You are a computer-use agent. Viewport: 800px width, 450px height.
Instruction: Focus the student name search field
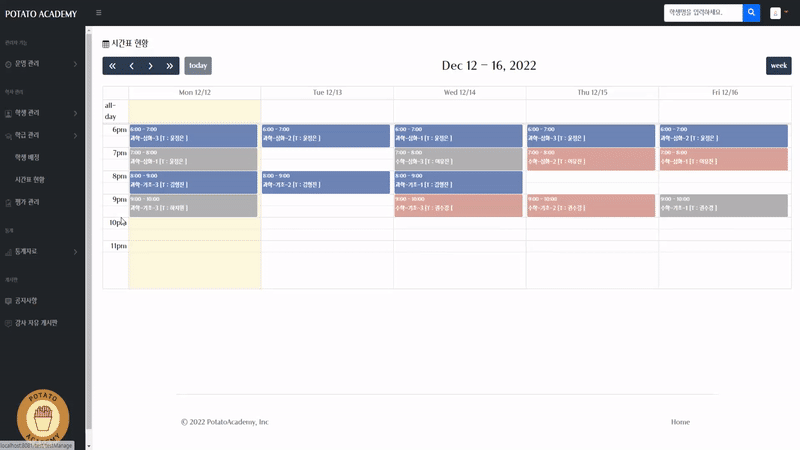pyautogui.click(x=703, y=13)
